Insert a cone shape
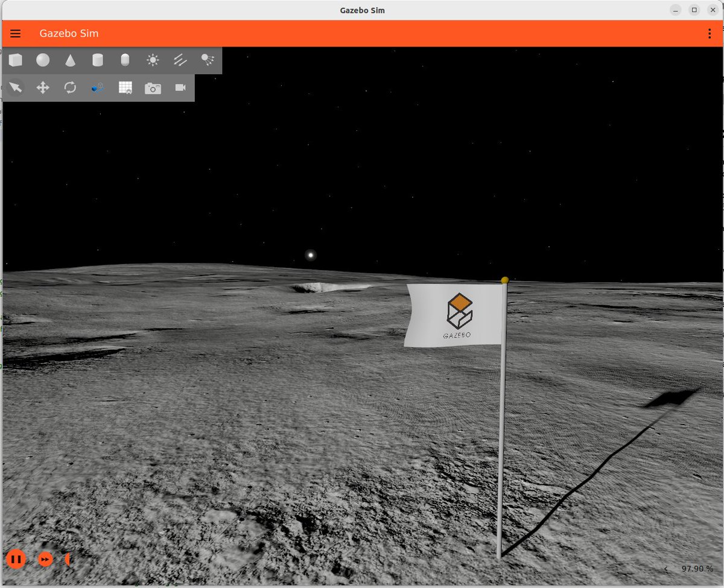Viewport: 724px width, 588px height. (70, 60)
